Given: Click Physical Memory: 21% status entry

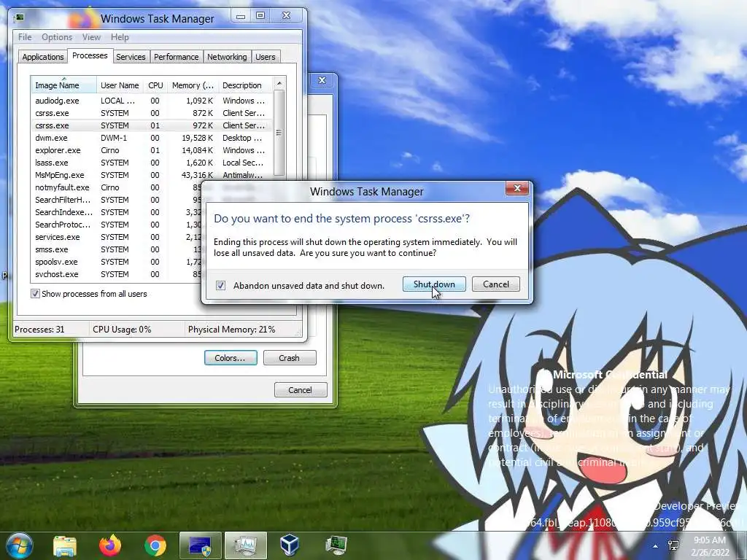Looking at the screenshot, I should (x=231, y=330).
